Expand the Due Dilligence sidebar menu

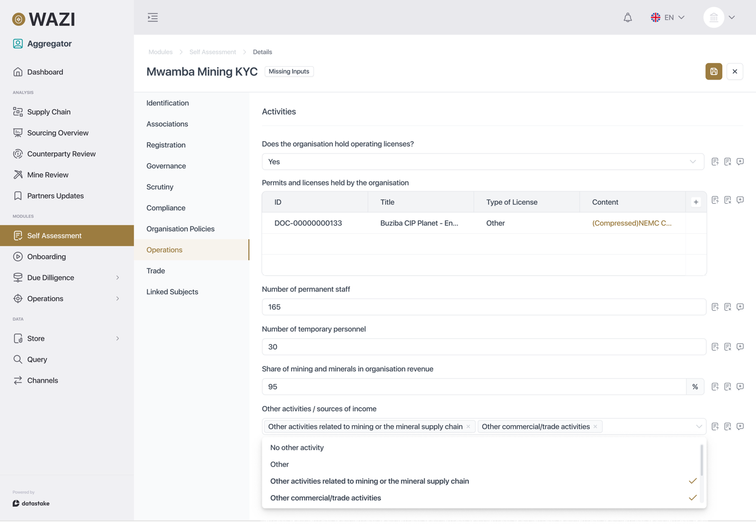[x=50, y=277]
